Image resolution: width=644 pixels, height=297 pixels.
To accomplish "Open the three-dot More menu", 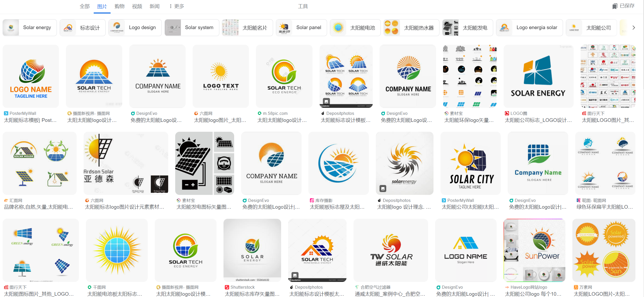I will point(177,6).
